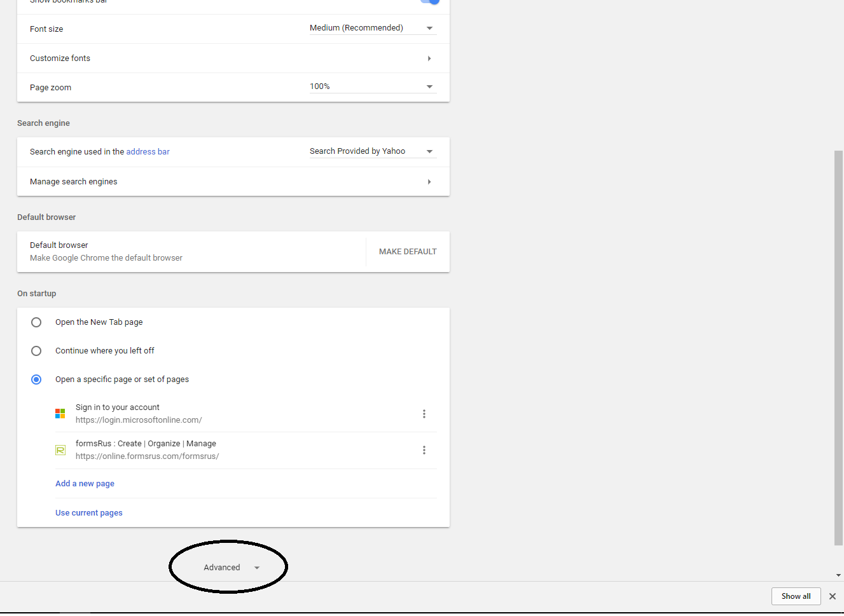Close the downloads bar with X
The image size is (844, 616).
tap(832, 596)
